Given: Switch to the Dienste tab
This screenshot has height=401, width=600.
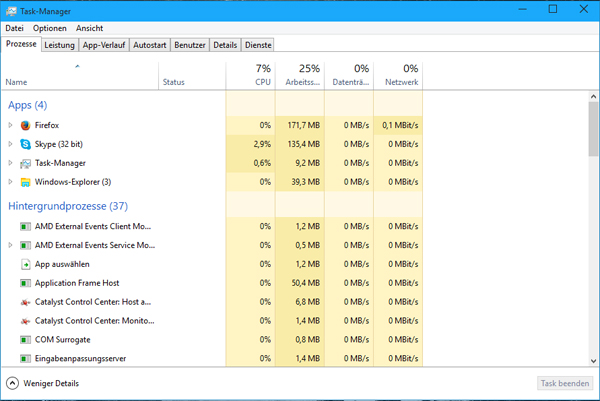Looking at the screenshot, I should 258,45.
